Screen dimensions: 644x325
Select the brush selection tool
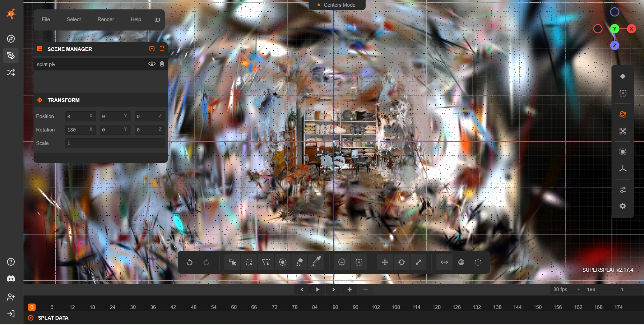[x=282, y=262]
